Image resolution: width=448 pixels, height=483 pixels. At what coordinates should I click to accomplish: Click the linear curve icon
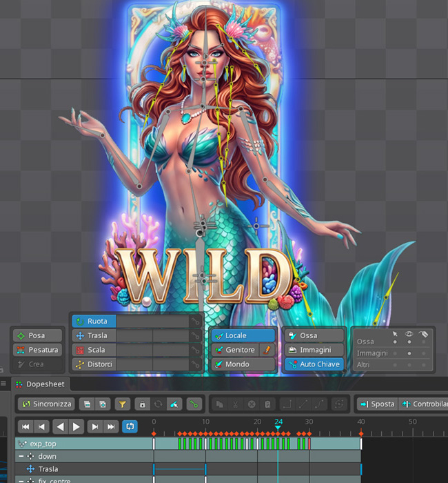[303, 404]
